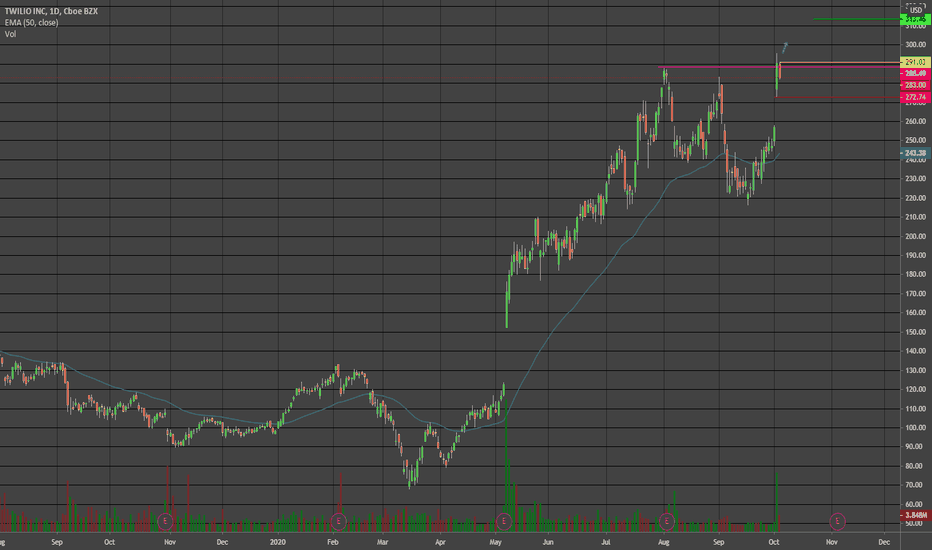This screenshot has width=932, height=550.
Task: Select the orange horizontal line at 291.03
Action: tap(840, 62)
